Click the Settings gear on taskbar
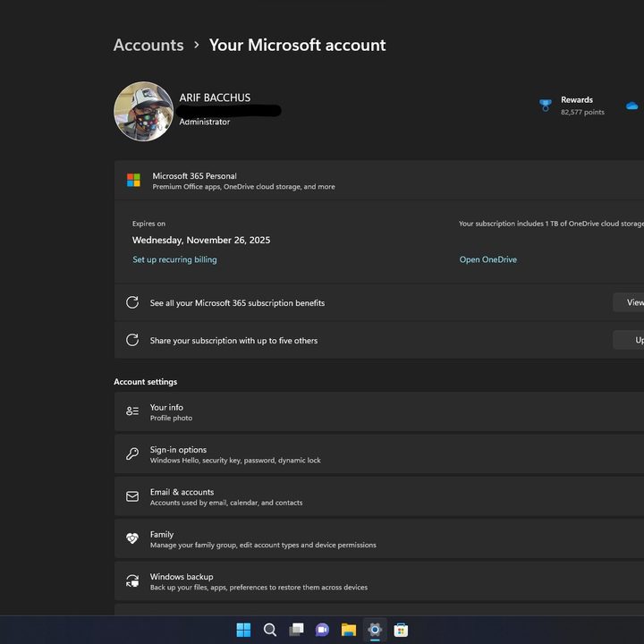This screenshot has width=644, height=644. click(375, 630)
